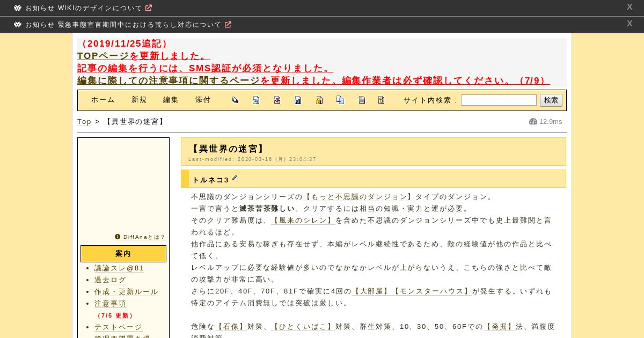Open 過去ログ in sidebar
The image size is (644, 338).
(110, 280)
